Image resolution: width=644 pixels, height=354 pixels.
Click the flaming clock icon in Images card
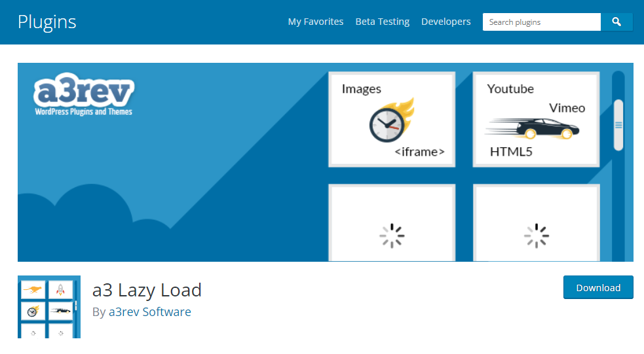pos(391,120)
